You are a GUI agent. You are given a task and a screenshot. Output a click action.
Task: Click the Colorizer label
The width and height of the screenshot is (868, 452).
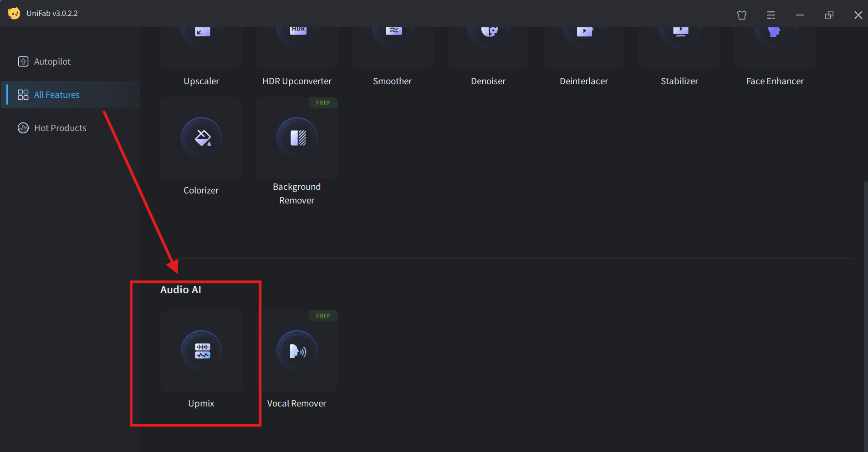click(201, 190)
